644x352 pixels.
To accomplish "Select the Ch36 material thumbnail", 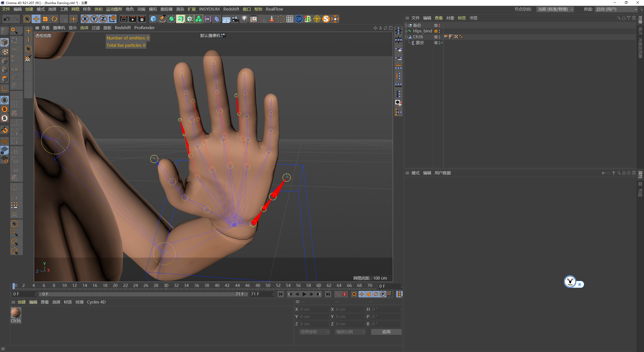I will 16,313.
